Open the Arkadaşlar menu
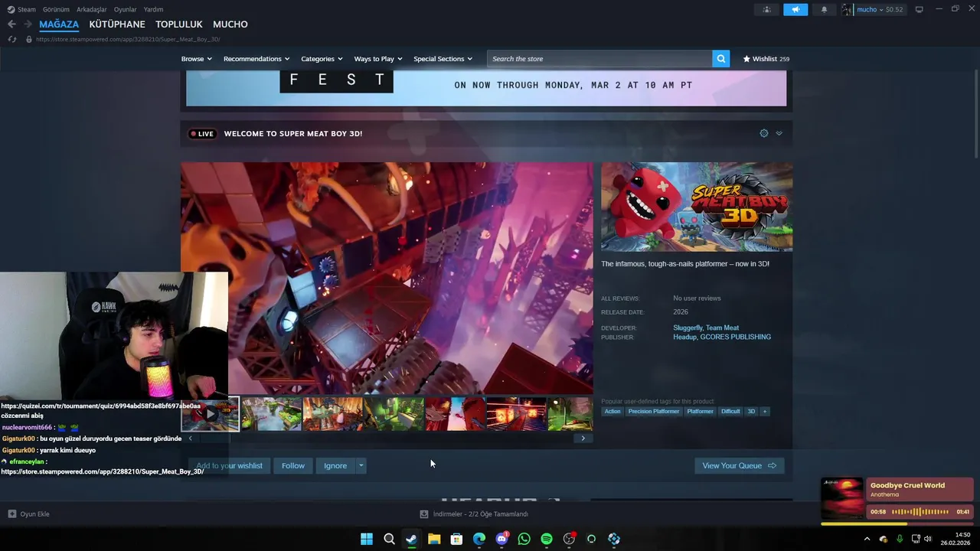980x551 pixels. [92, 9]
